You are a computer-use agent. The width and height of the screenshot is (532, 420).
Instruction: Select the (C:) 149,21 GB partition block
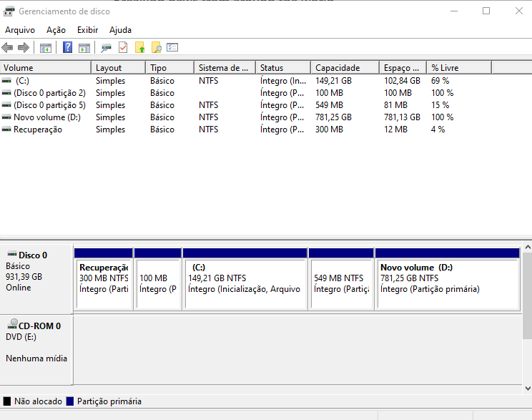pos(245,279)
